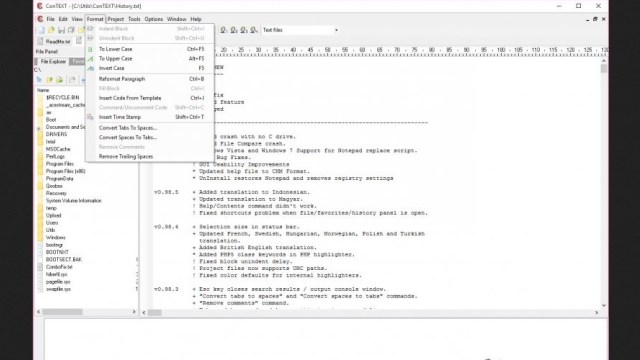
Task: Open the Edit menu
Action: point(63,19)
